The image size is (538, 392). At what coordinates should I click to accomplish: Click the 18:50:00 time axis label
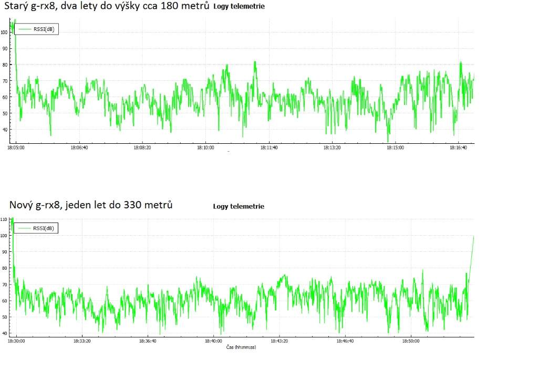pyautogui.click(x=411, y=341)
